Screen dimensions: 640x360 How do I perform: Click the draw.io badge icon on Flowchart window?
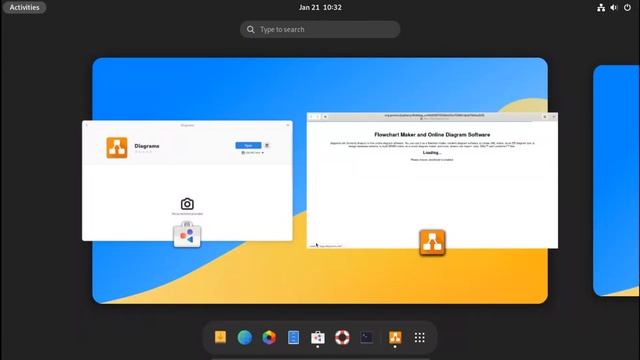[432, 242]
